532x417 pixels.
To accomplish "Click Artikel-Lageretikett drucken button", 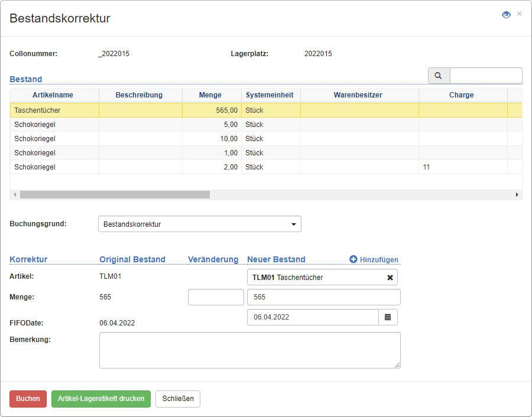I will (x=101, y=399).
